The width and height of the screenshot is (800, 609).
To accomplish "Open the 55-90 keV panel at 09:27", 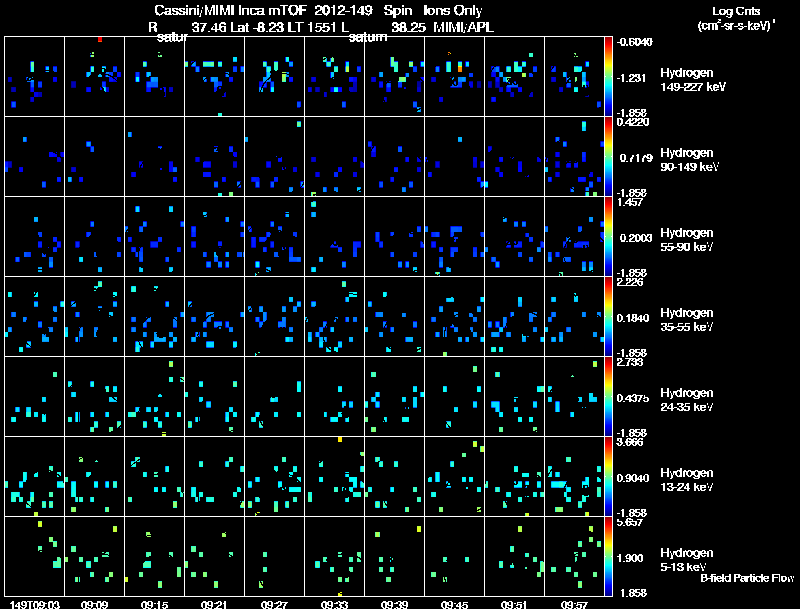I will (x=274, y=237).
